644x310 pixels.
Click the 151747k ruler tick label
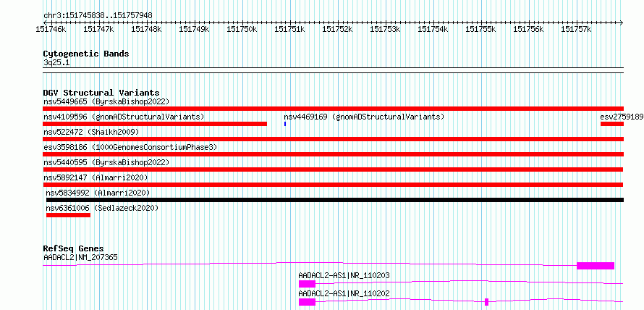point(98,29)
